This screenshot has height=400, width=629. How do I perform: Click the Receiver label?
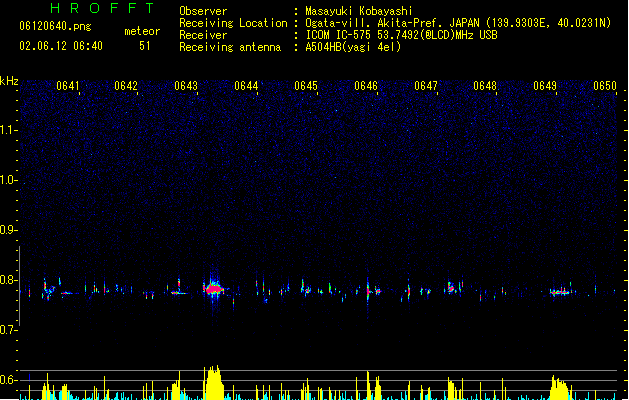coord(203,35)
